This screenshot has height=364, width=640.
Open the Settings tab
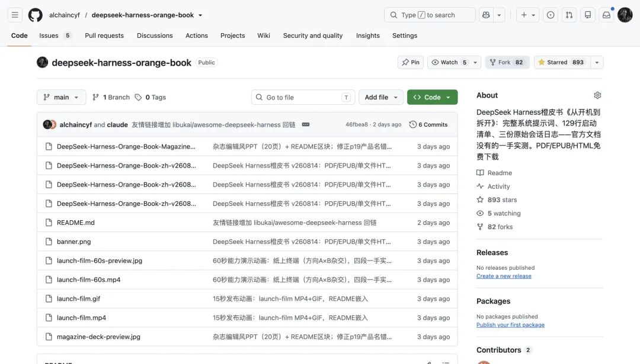[x=405, y=36]
